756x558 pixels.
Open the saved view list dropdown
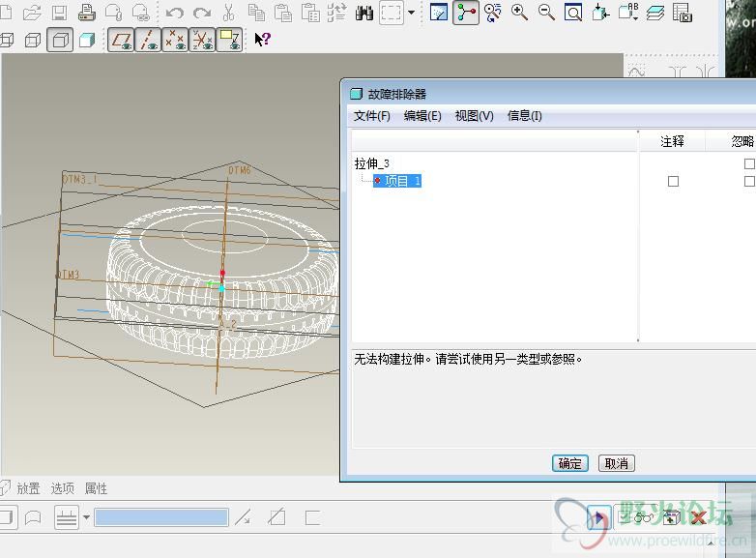[x=628, y=13]
